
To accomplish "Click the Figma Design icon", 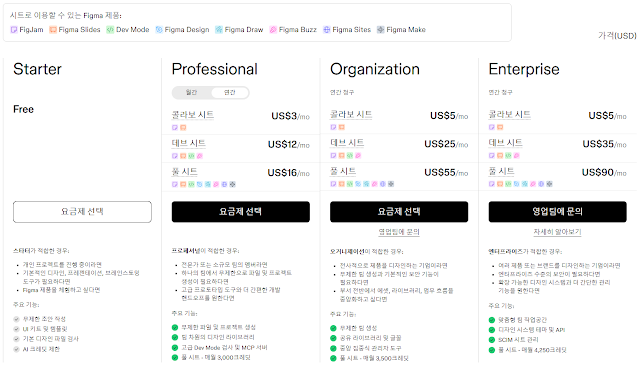I will pos(159,30).
